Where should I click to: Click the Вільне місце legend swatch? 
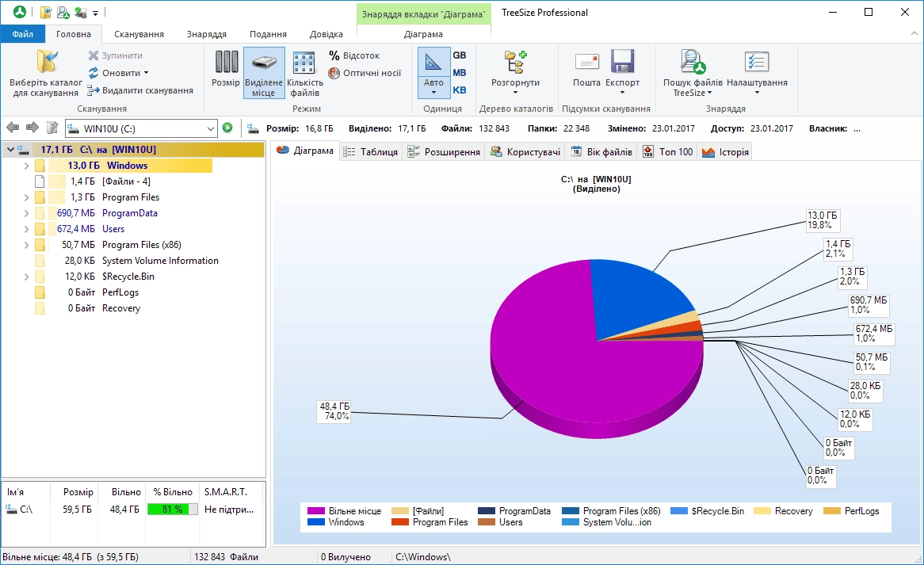pyautogui.click(x=316, y=511)
